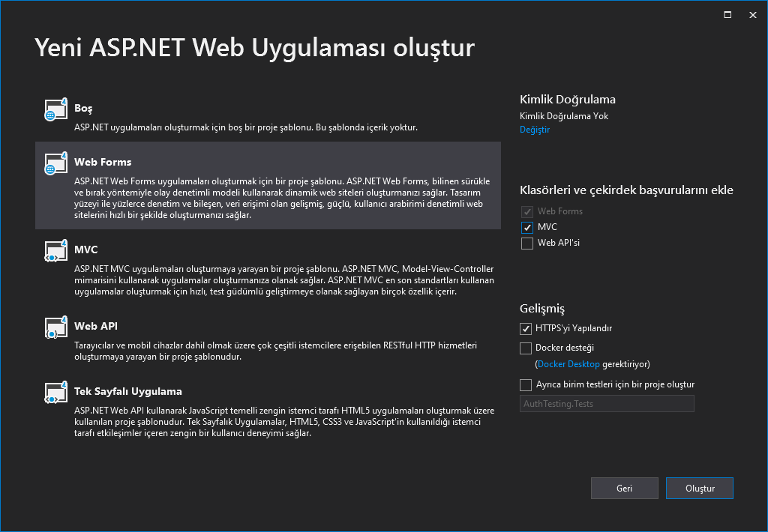Image resolution: width=768 pixels, height=532 pixels.
Task: Click the Geri button
Action: click(625, 489)
